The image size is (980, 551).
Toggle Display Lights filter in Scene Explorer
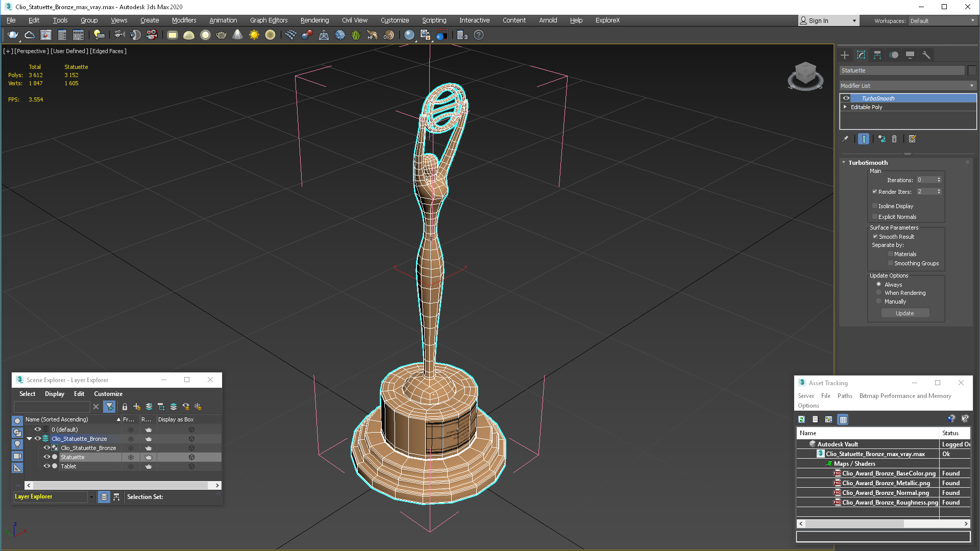(x=17, y=444)
